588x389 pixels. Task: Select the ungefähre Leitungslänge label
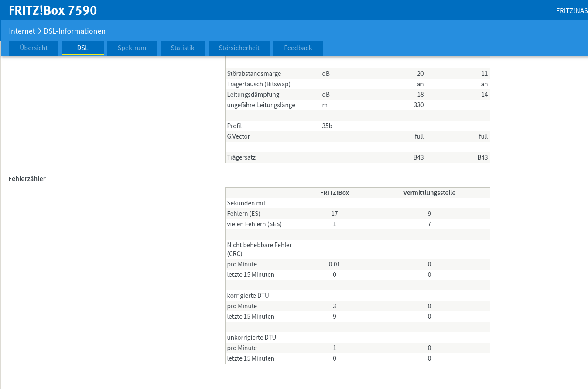tap(261, 105)
